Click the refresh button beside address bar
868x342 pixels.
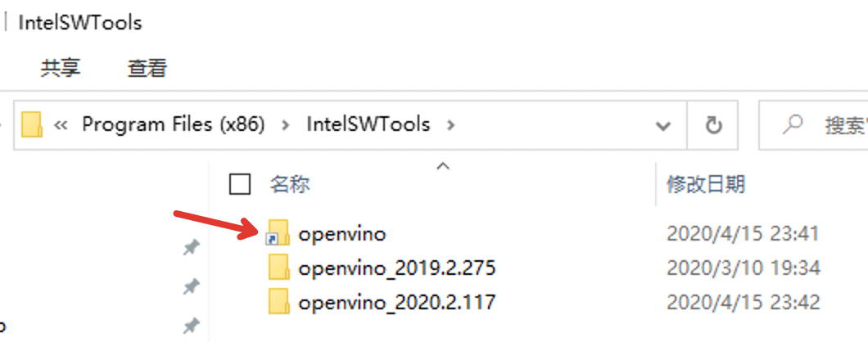(713, 126)
